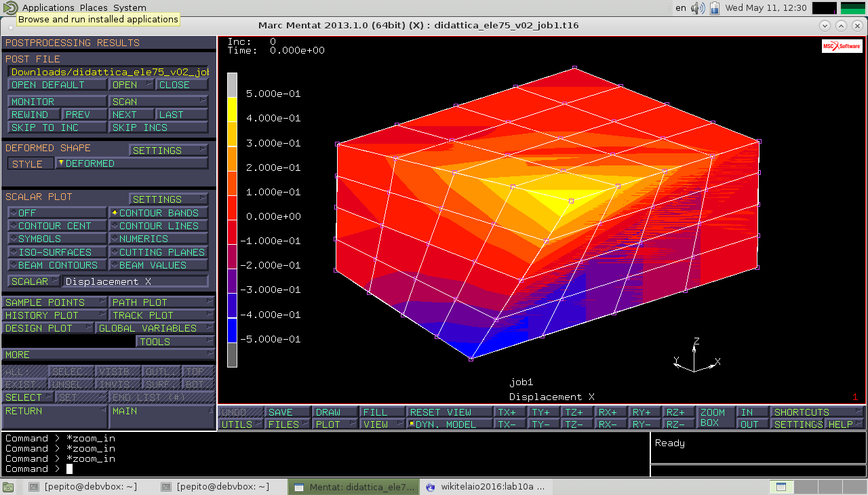Screen dimensions: 868x495
Task: Click the RX+ rotate view button
Action: pyautogui.click(x=611, y=412)
